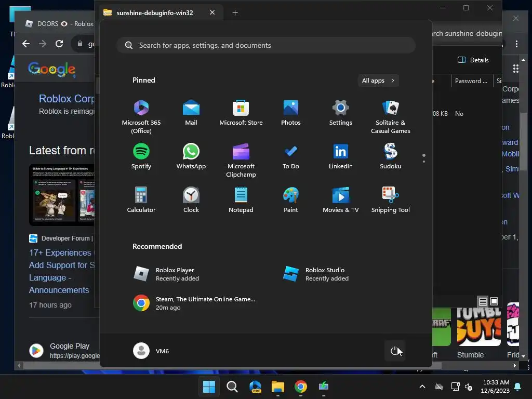Screen dimensions: 532x399
Task: Launch Notepad
Action: click(x=241, y=200)
